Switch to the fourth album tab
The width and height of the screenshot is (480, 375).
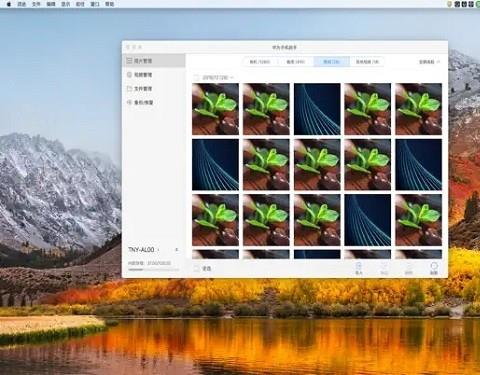click(367, 62)
